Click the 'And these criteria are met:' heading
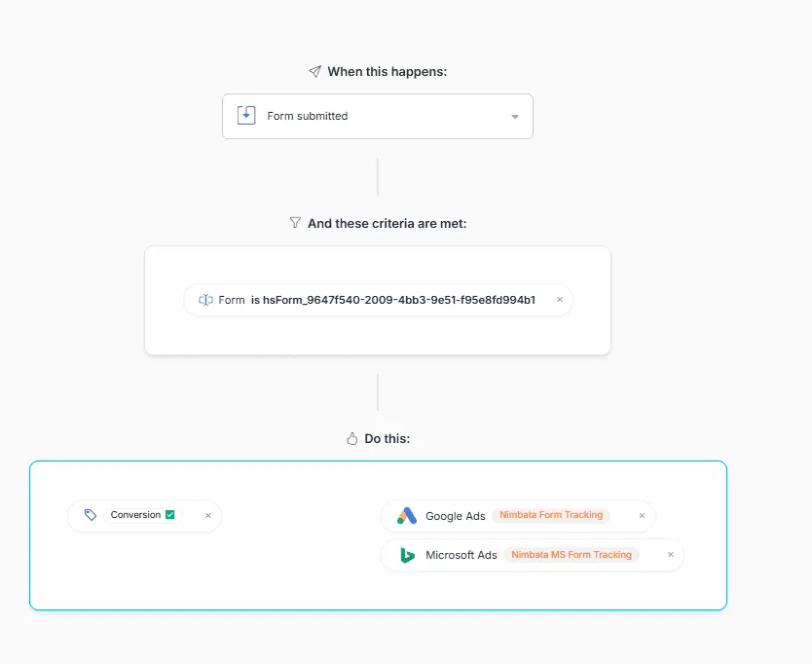Viewport: 812px width, 664px height. (x=388, y=223)
